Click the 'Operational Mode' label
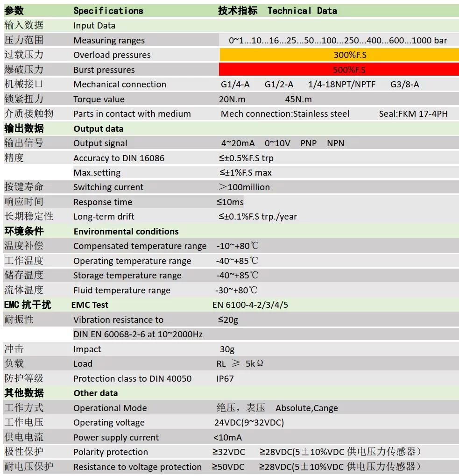 coord(110,408)
